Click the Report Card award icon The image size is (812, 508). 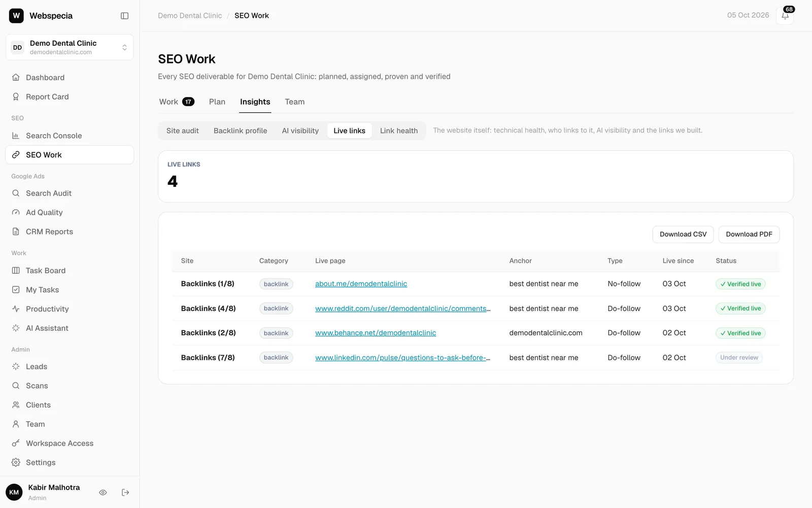tap(16, 97)
